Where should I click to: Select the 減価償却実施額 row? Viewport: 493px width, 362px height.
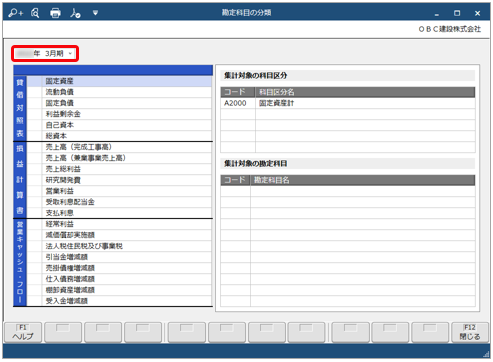[x=119, y=235]
